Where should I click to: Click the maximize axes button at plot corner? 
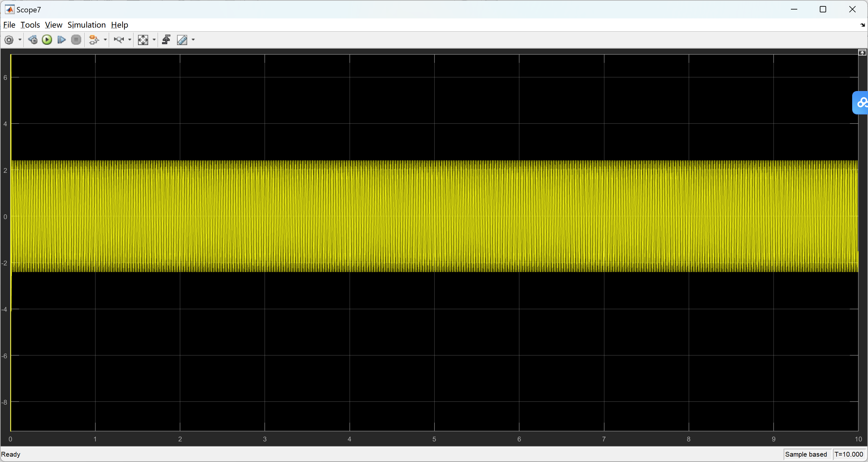pos(862,53)
